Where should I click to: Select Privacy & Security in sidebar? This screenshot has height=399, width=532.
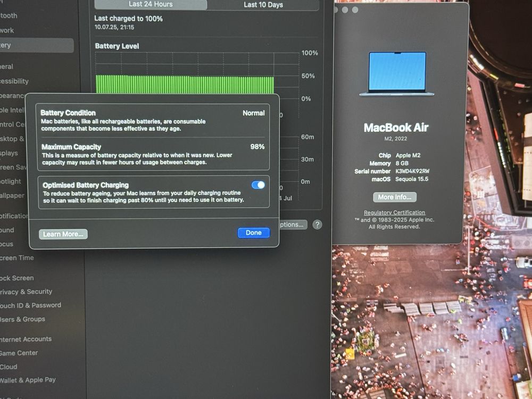(26, 292)
